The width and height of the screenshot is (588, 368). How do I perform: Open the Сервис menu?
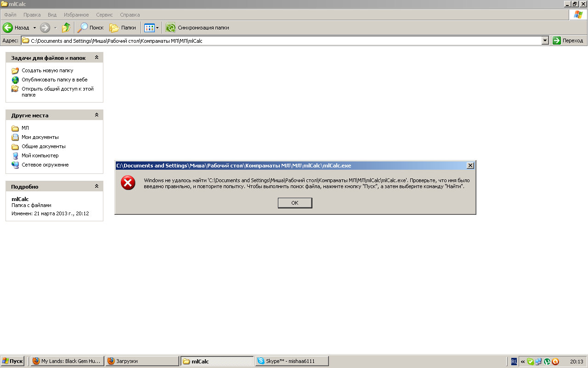(x=104, y=15)
